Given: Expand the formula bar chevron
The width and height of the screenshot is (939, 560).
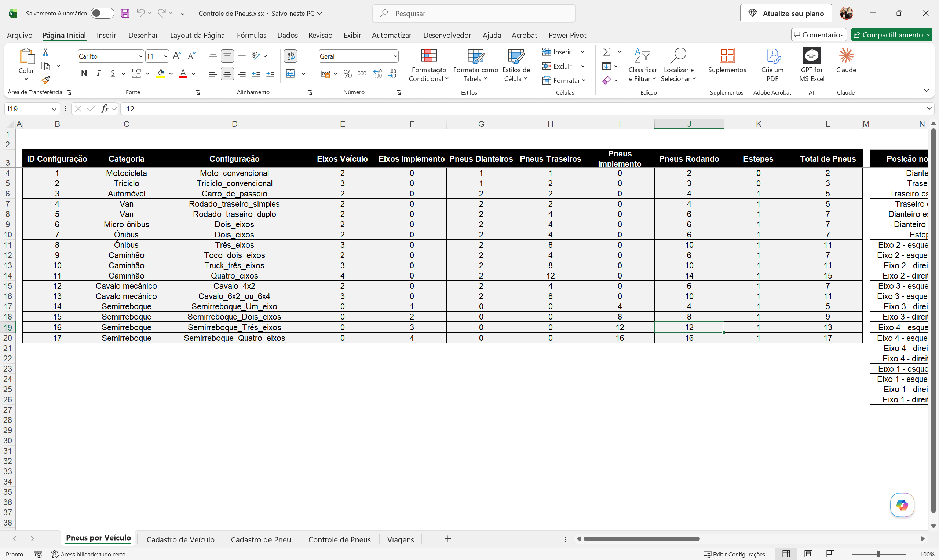Looking at the screenshot, I should tap(929, 108).
